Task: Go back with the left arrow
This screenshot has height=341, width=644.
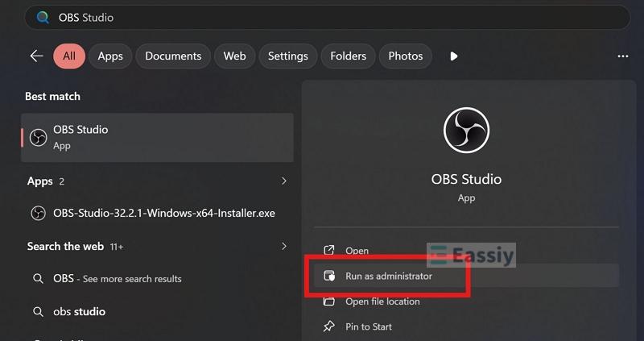Action: coord(36,56)
